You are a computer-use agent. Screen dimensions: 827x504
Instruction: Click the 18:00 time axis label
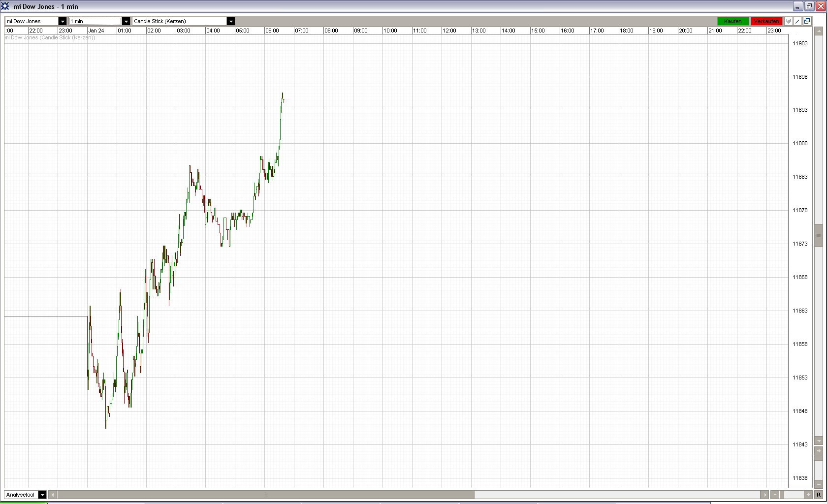627,31
